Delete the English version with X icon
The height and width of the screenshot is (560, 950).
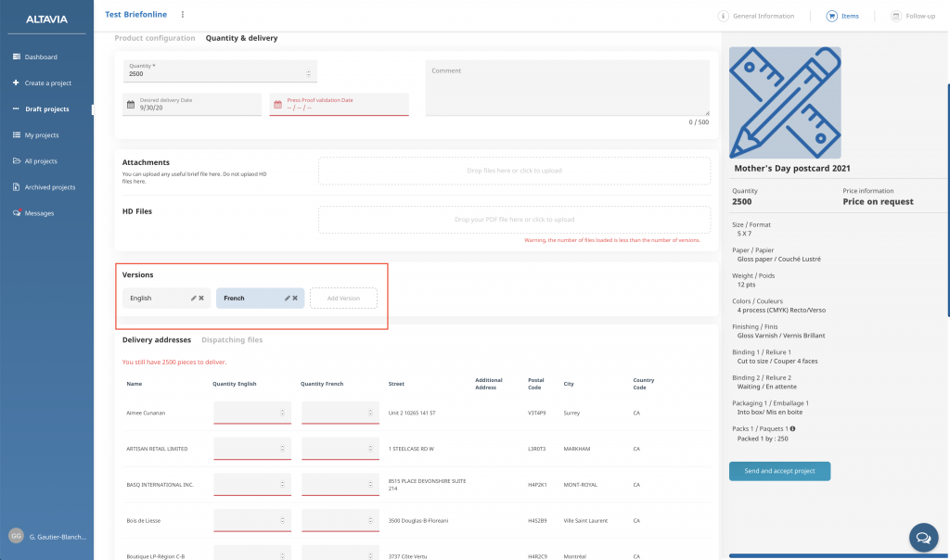(x=201, y=298)
